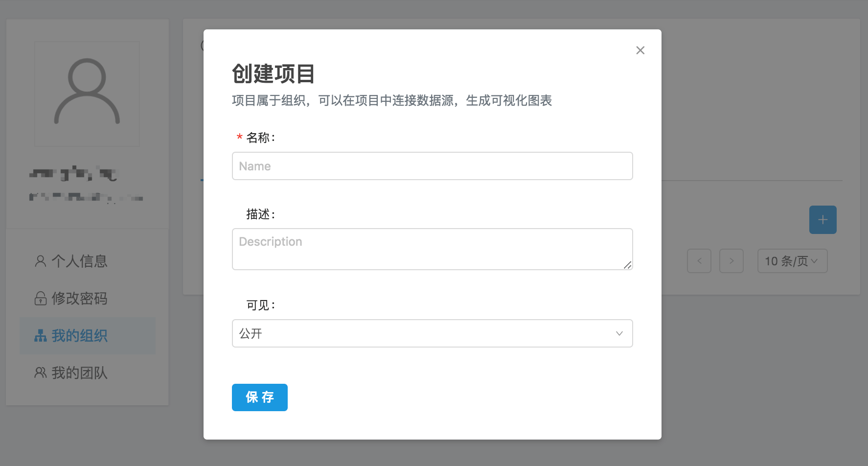The image size is (868, 466).
Task: Select 我的组织 my organization menu item
Action: pyautogui.click(x=79, y=336)
